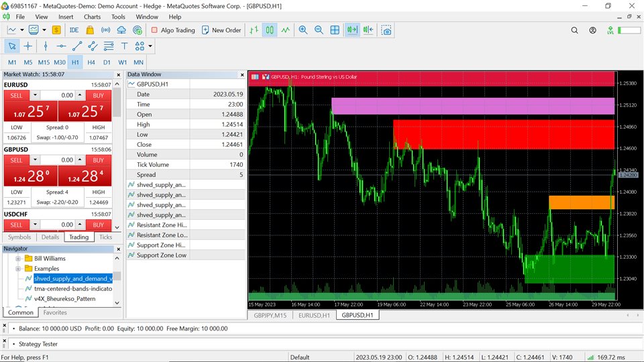Select the M30 timeframe
Screen dimensions: 644x362
pyautogui.click(x=60, y=62)
